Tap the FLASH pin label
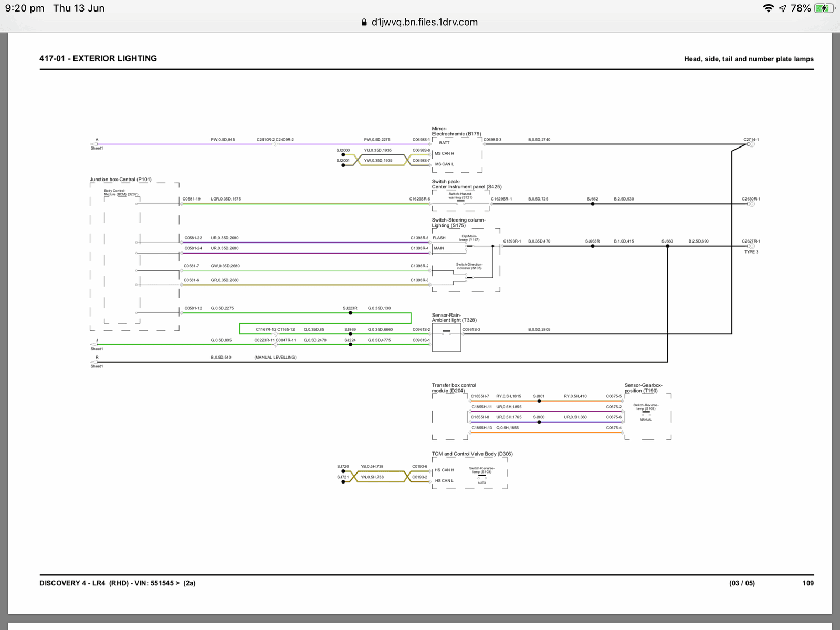The height and width of the screenshot is (630, 840). (x=439, y=238)
